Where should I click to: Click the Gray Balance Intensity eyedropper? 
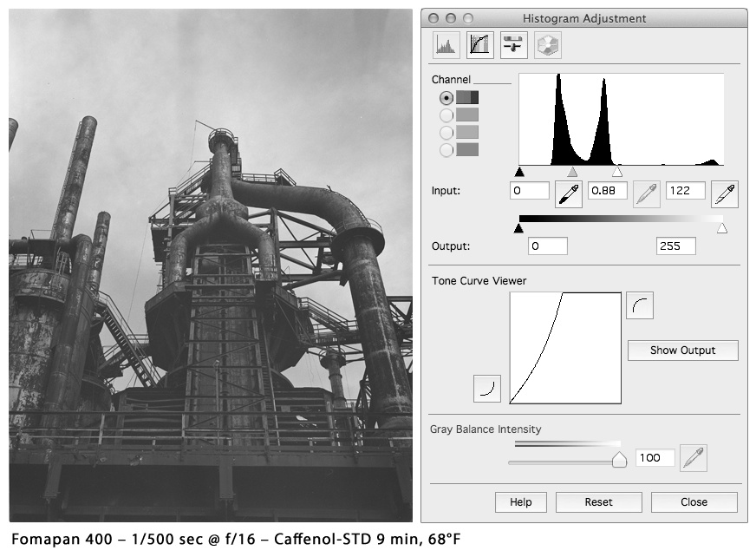click(694, 457)
